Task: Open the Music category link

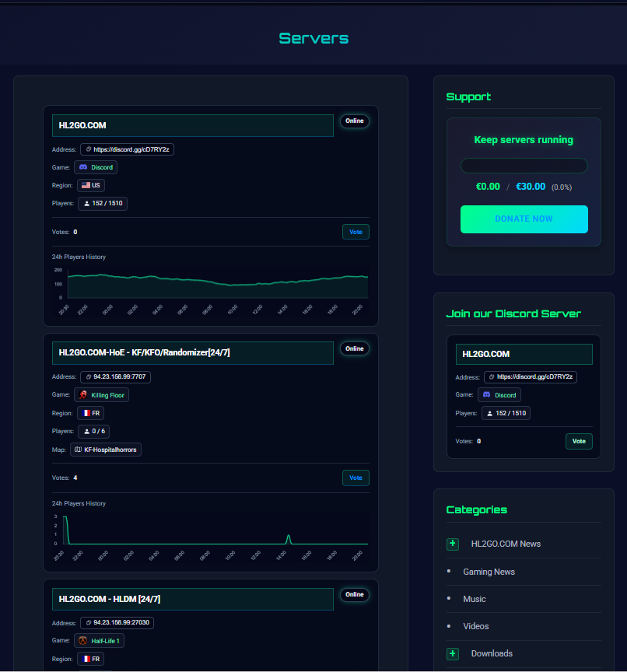Action: point(475,599)
